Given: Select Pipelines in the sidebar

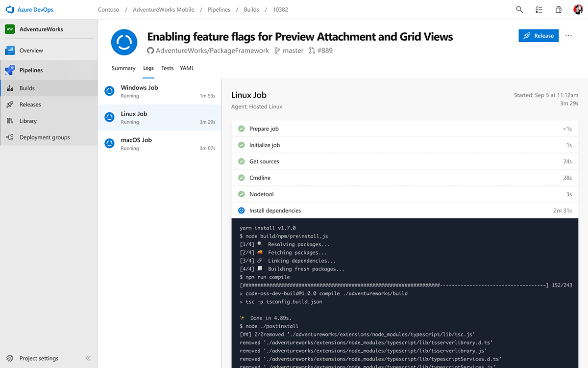Looking at the screenshot, I should [29, 70].
